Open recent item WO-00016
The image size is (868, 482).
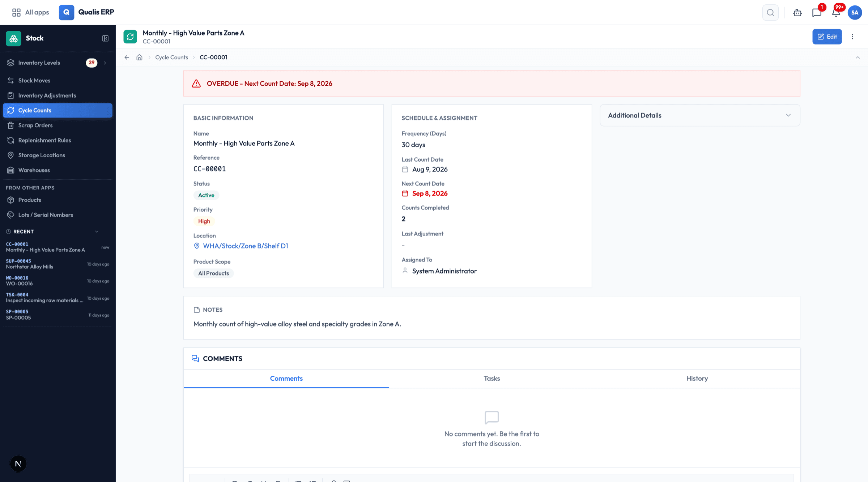(x=58, y=281)
